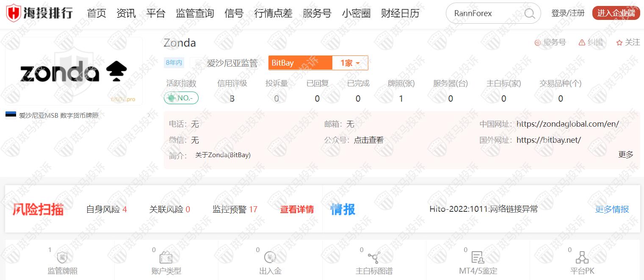Viewport: 644px width, 280px height.
Task: Click the 纠错 warning icon
Action: pyautogui.click(x=582, y=43)
